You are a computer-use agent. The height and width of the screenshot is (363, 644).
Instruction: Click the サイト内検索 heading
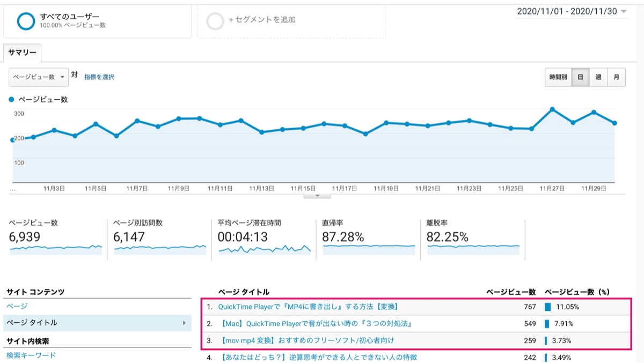click(28, 340)
